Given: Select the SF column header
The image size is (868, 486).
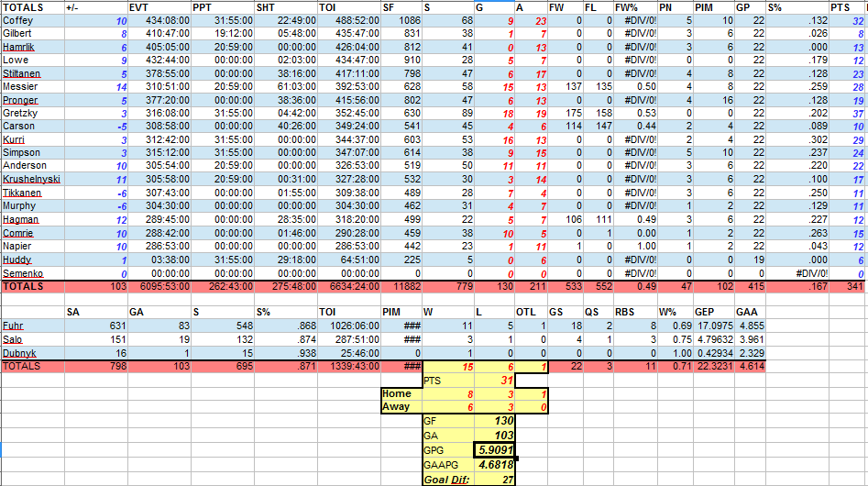Looking at the screenshot, I should point(401,7).
